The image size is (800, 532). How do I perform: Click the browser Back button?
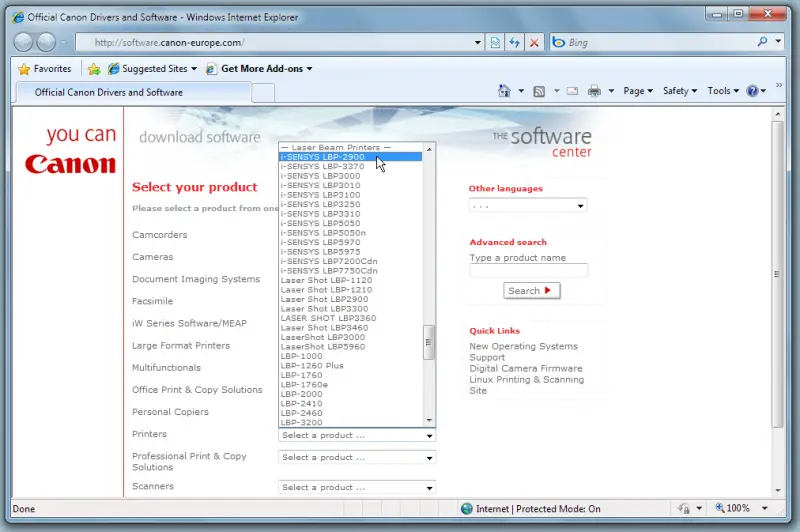tap(23, 42)
